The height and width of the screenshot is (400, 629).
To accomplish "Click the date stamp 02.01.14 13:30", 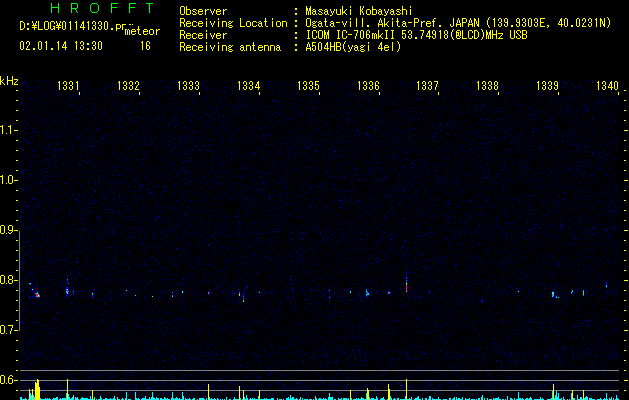I will (61, 46).
